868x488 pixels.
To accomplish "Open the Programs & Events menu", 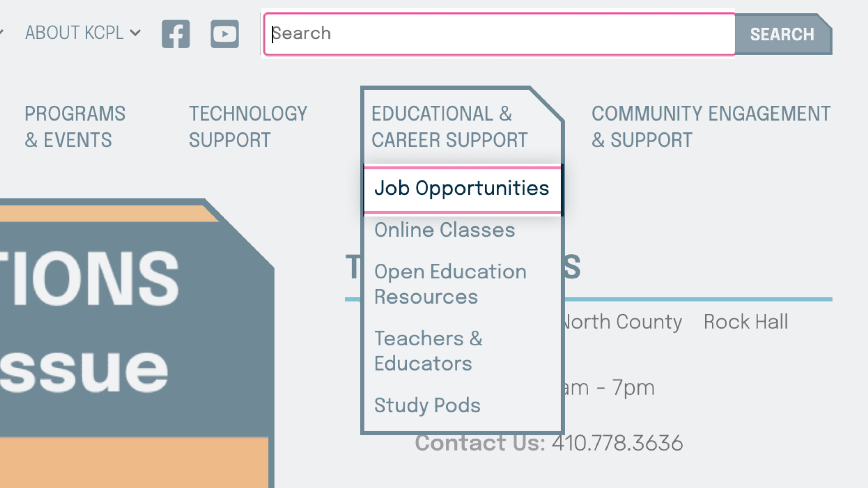I will click(x=75, y=127).
